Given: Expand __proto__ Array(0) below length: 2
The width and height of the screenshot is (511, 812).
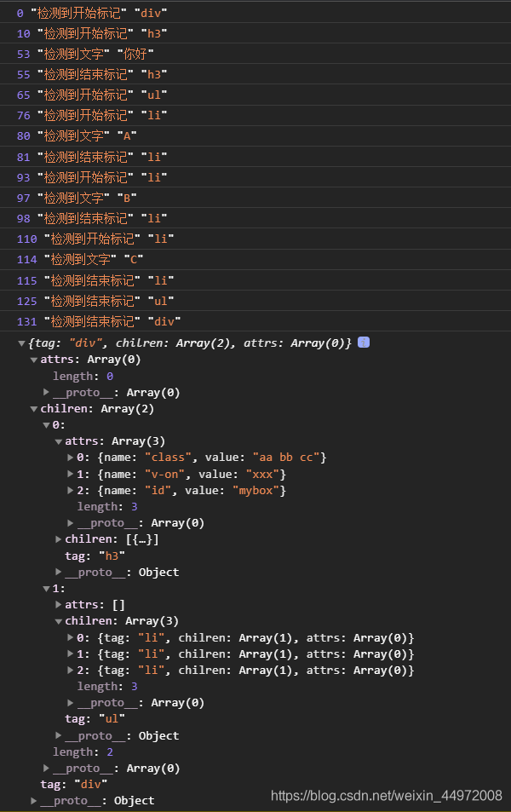Looking at the screenshot, I should [x=46, y=768].
